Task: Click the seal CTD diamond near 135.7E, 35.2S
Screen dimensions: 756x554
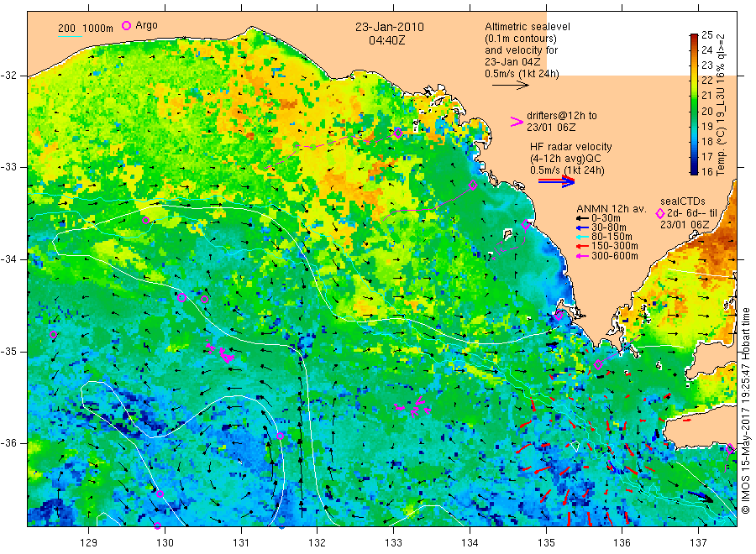Action: coord(598,364)
